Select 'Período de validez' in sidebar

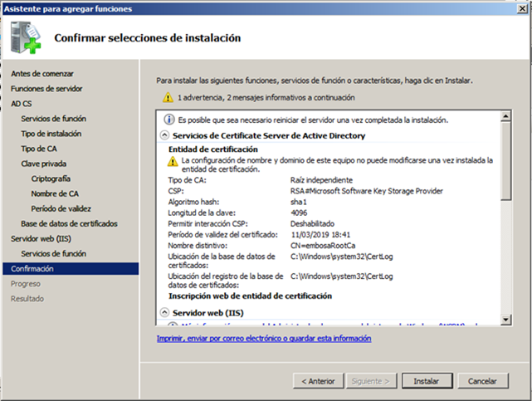[x=61, y=208]
